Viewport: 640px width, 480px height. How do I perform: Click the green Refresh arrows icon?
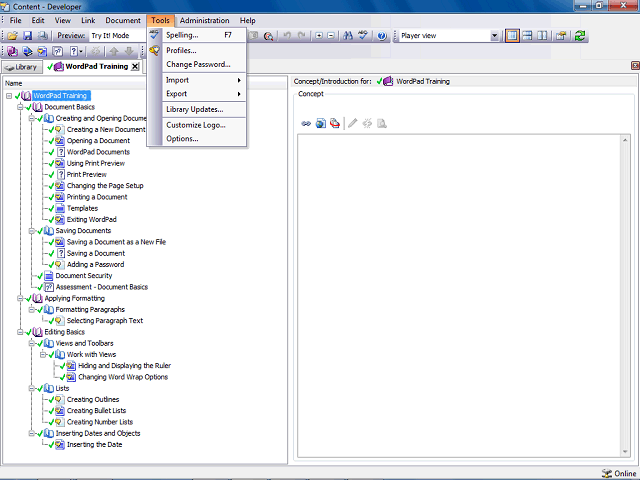pyautogui.click(x=580, y=36)
